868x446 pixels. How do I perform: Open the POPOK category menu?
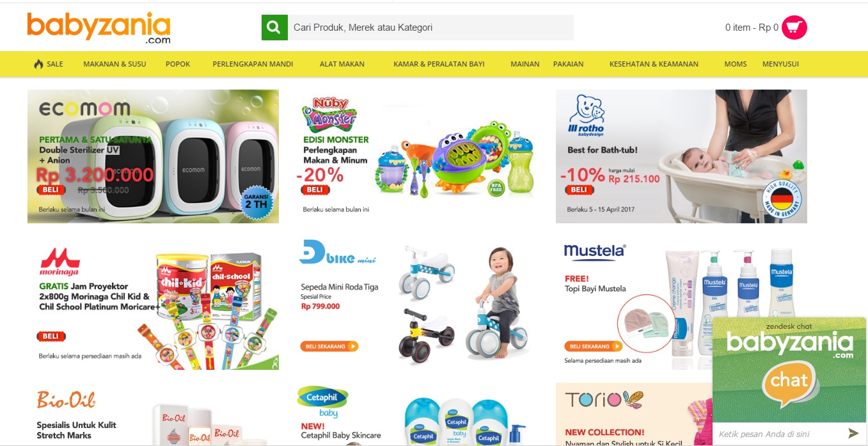178,64
